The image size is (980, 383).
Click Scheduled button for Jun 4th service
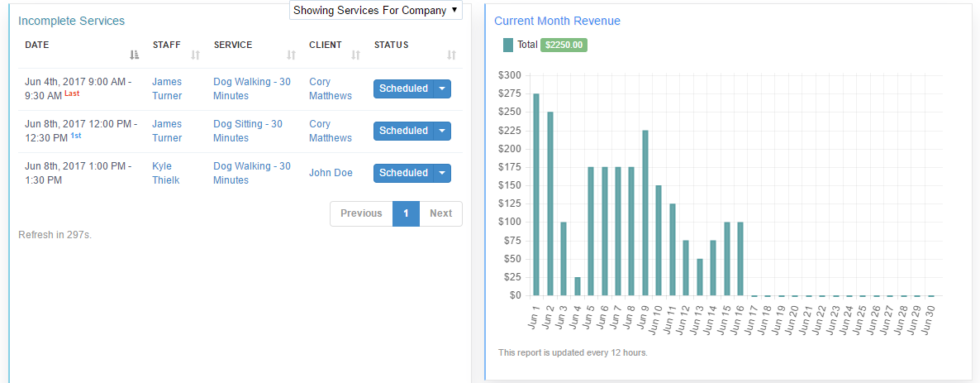click(x=403, y=89)
